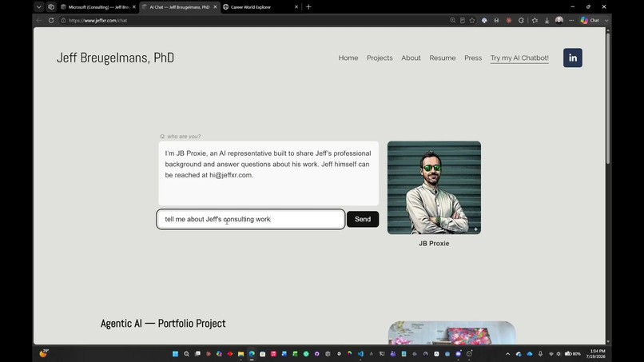Open Task View on the taskbar
The image size is (644, 362).
pos(197,354)
